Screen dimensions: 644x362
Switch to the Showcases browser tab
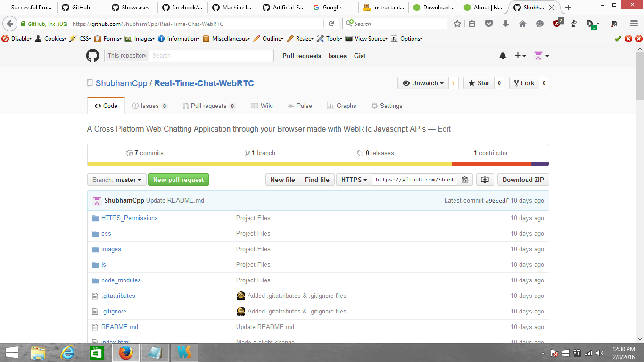point(132,8)
